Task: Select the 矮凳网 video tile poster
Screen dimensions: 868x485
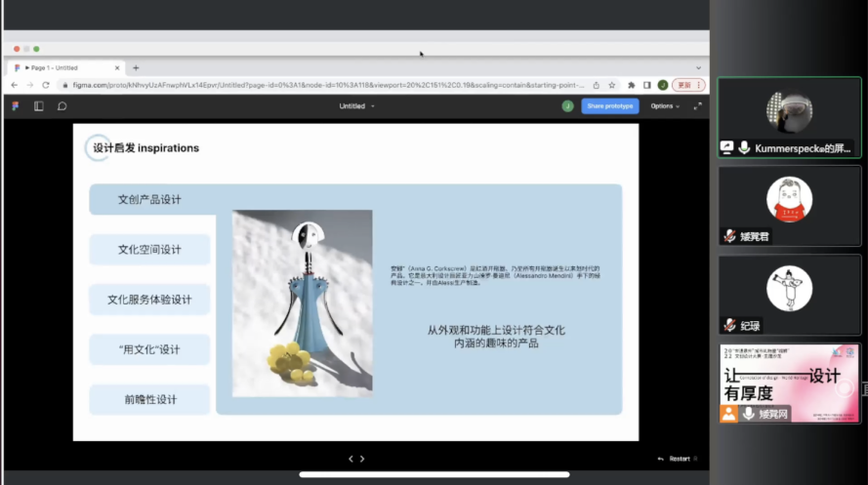Action: (x=789, y=384)
